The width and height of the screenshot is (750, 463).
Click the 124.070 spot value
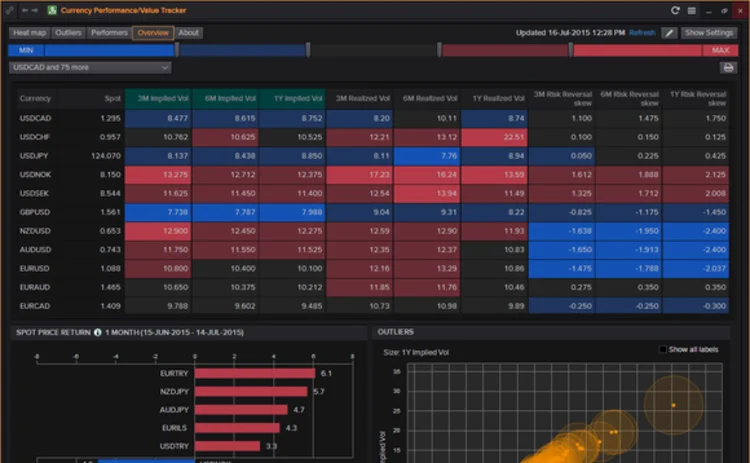(x=106, y=155)
